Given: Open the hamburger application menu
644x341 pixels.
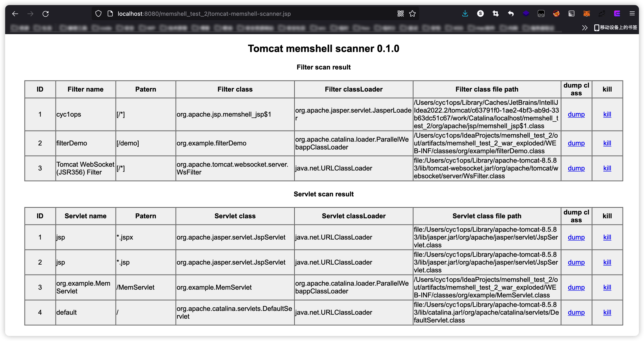Looking at the screenshot, I should point(632,14).
